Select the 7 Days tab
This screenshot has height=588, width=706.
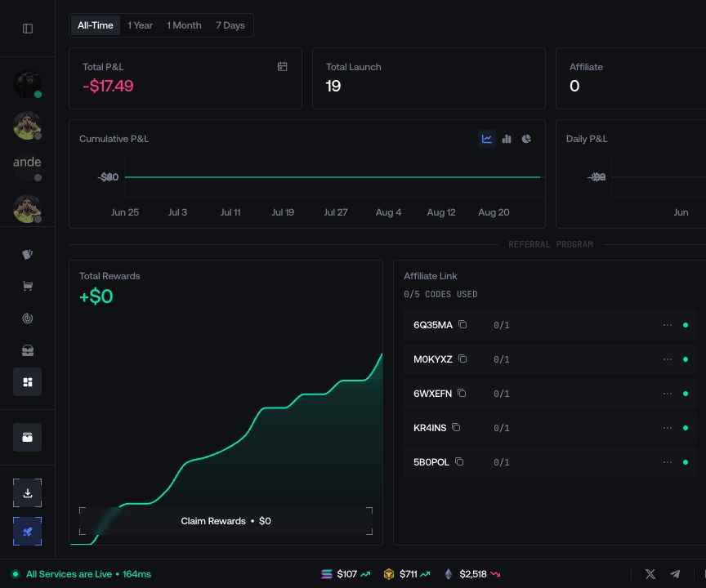[230, 25]
